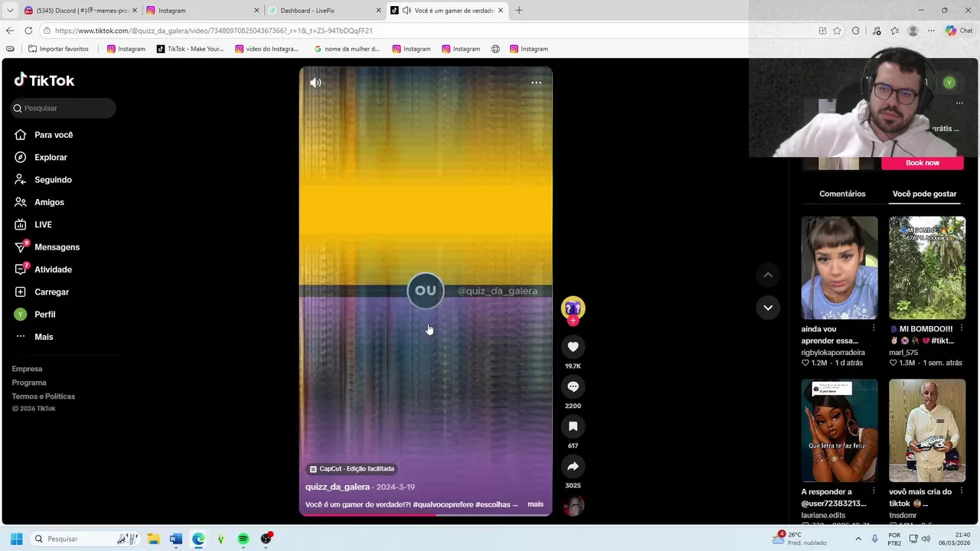Expand the video caption with mais

pyautogui.click(x=535, y=504)
